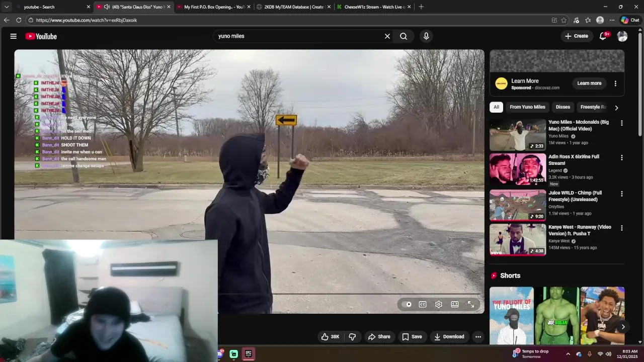Screen dimensions: 644x362
Task: Show next Shorts with the arrow
Action: 623,327
